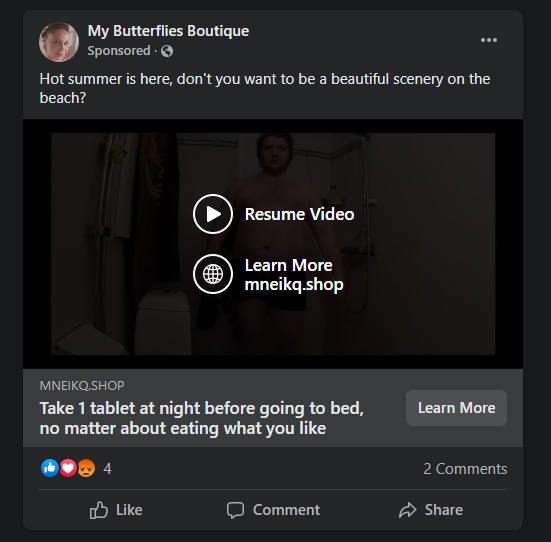The width and height of the screenshot is (551, 542).
Task: Share the post using the Share button
Action: (x=431, y=510)
